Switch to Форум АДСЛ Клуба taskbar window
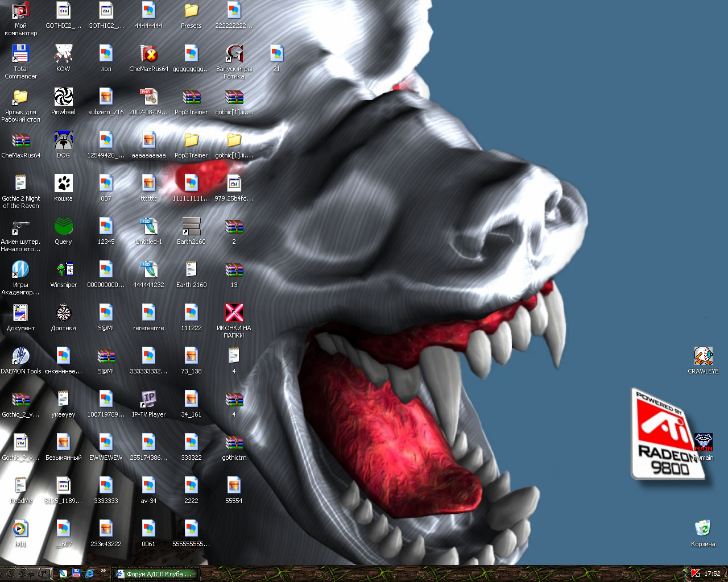The image size is (728, 582). (155, 574)
